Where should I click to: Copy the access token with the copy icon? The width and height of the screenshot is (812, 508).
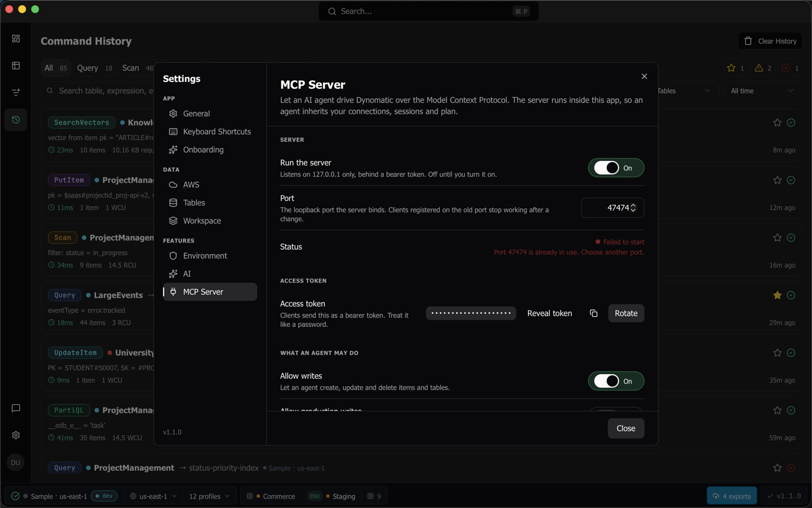click(x=594, y=313)
